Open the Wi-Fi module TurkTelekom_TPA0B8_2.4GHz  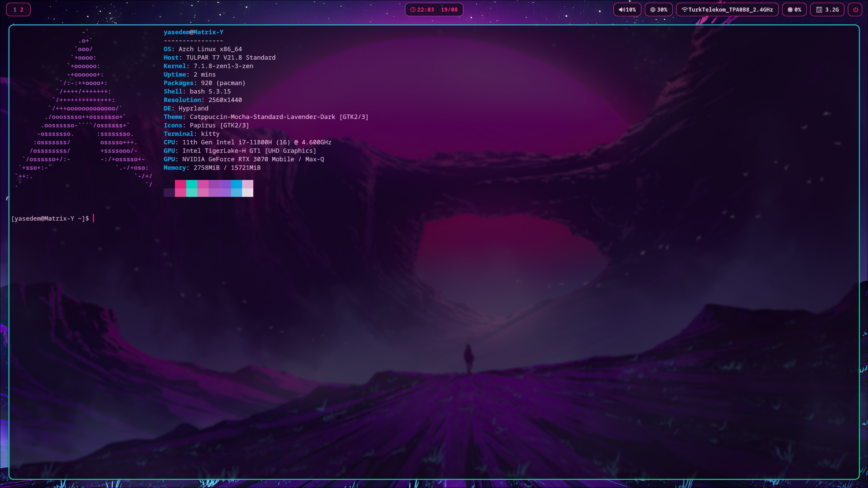tap(727, 9)
